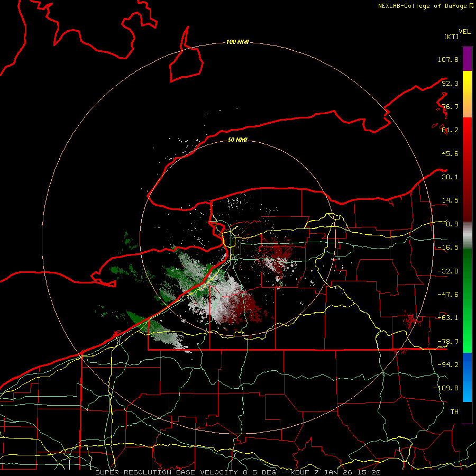The image size is (476, 476).
Task: Click the -32.0 velocity scale value
Action: tap(448, 271)
